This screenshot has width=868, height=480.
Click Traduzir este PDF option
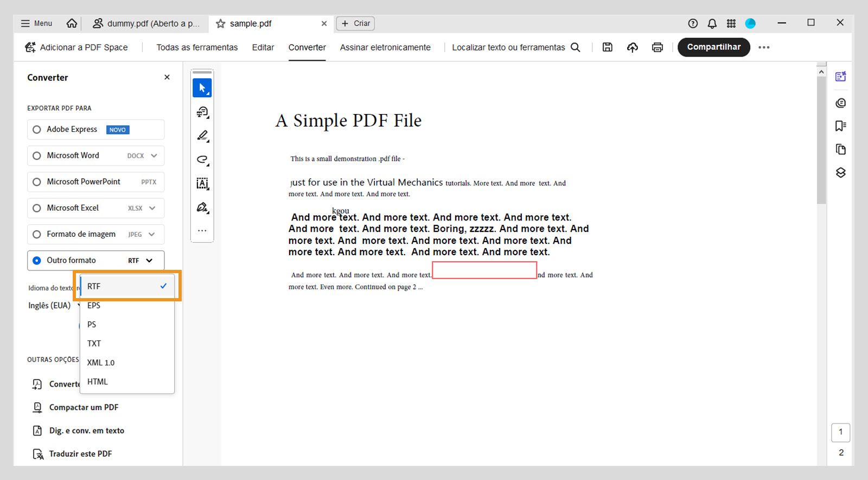(x=73, y=454)
